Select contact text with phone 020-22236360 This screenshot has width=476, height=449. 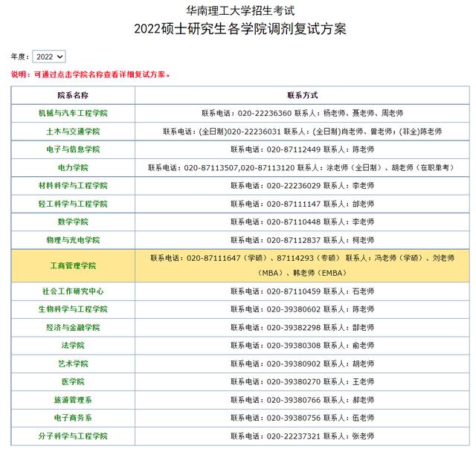point(303,113)
